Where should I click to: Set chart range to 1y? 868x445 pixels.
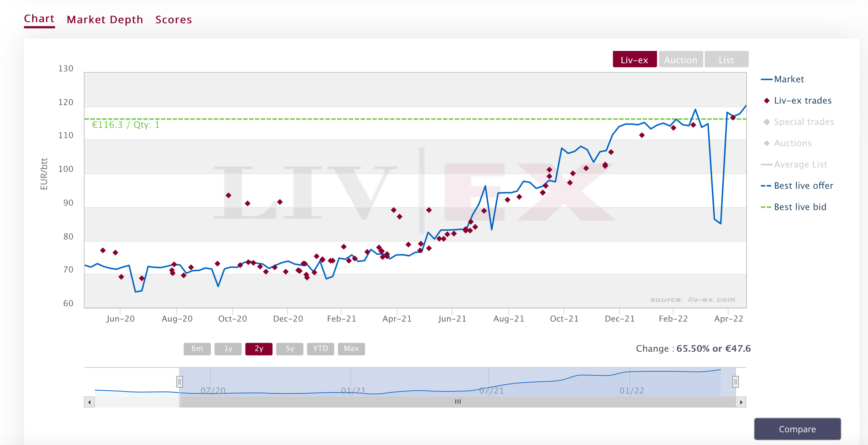pyautogui.click(x=228, y=349)
